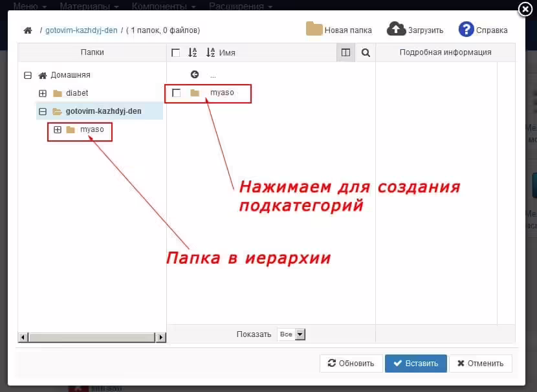Open the Меню menu in background bar
Viewport: 537px width, 392px height.
[30, 6]
